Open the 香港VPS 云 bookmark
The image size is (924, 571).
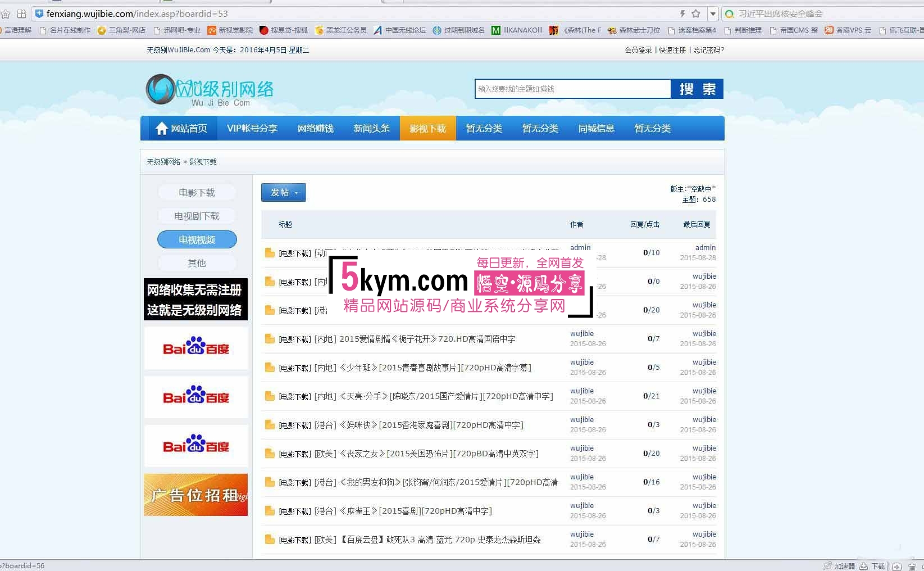click(848, 30)
